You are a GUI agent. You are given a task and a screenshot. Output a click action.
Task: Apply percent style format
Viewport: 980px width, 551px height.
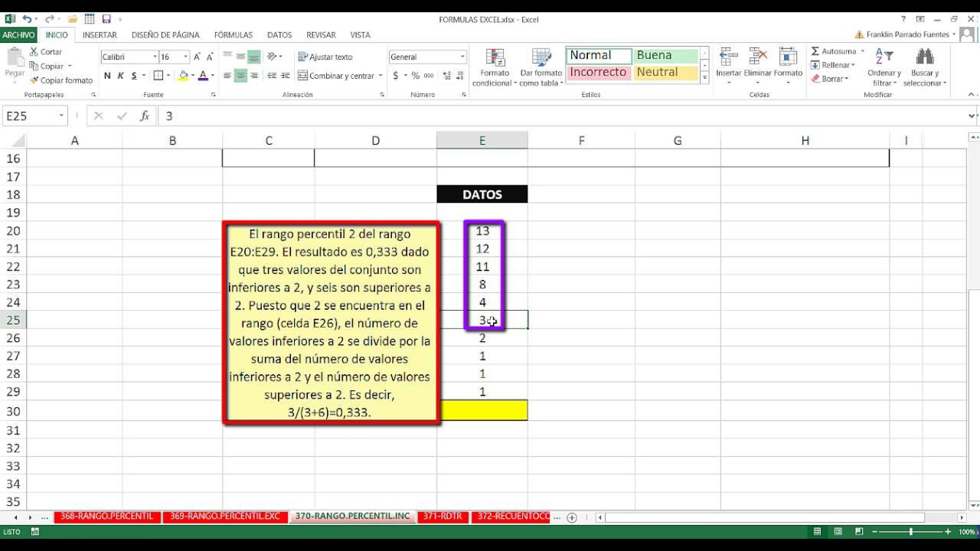[x=416, y=76]
